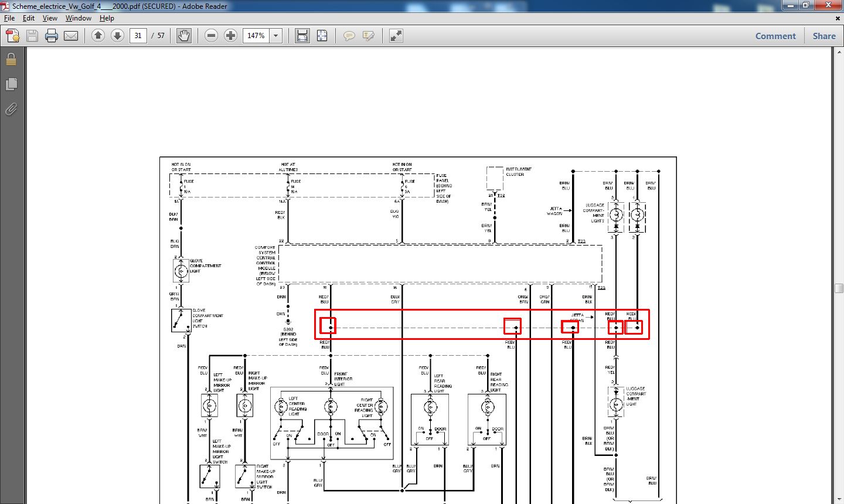
Task: Select the Hand pan tool
Action: [x=184, y=36]
